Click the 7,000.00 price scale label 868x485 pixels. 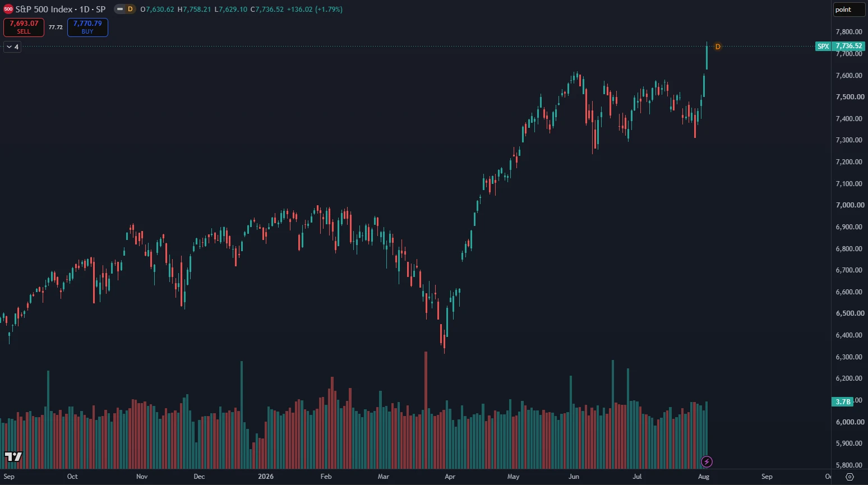pos(849,205)
